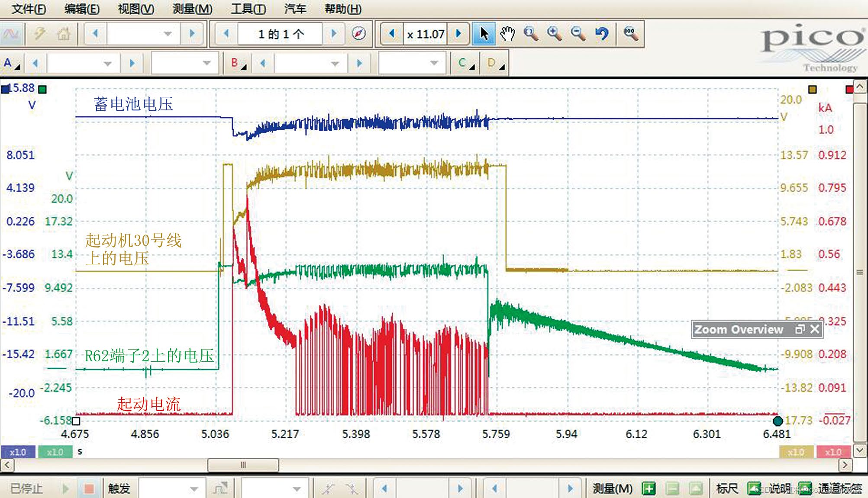Close the Zoom Overview panel
This screenshot has height=498, width=868.
point(815,329)
